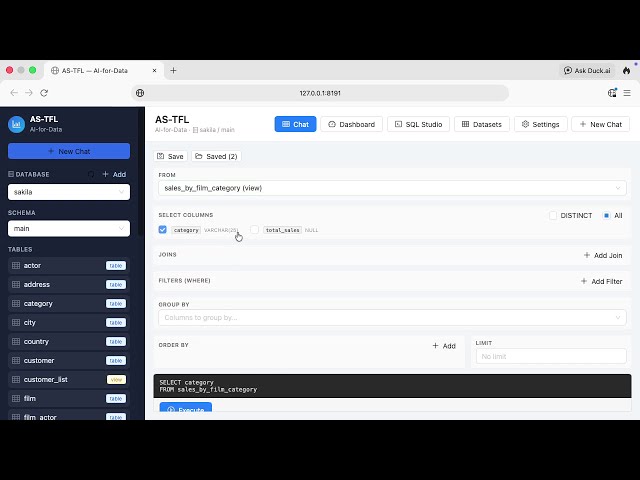Click the category table grid icon
This screenshot has height=480, width=640.
16,304
